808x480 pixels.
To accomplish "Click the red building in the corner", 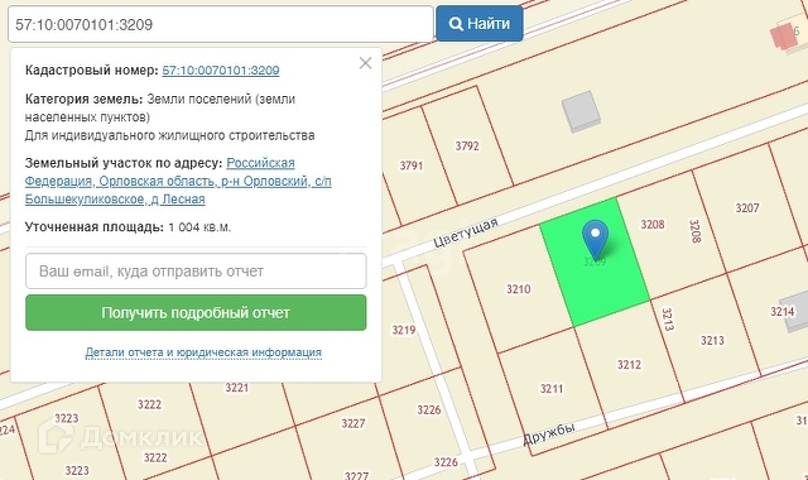I will 784,36.
